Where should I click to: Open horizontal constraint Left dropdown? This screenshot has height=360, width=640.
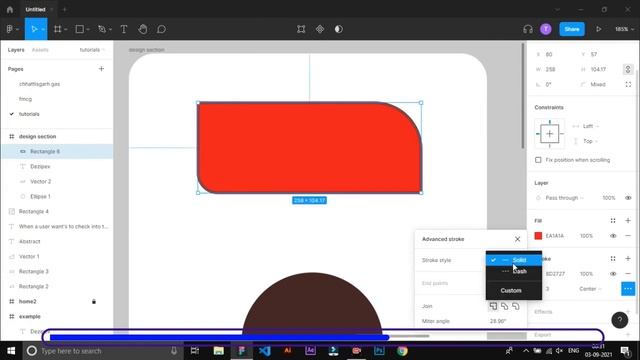point(586,126)
